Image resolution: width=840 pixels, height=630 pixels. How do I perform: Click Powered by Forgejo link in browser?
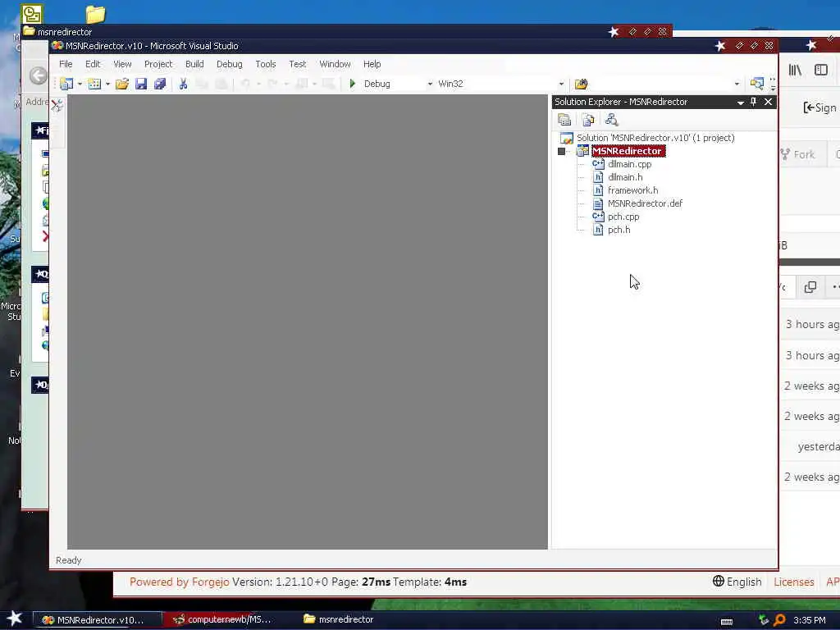coord(180,582)
